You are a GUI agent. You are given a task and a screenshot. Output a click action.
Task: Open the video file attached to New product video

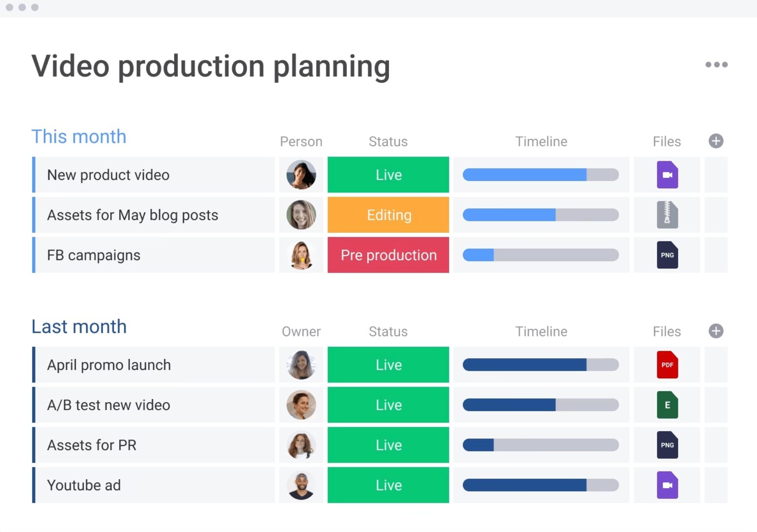[667, 174]
